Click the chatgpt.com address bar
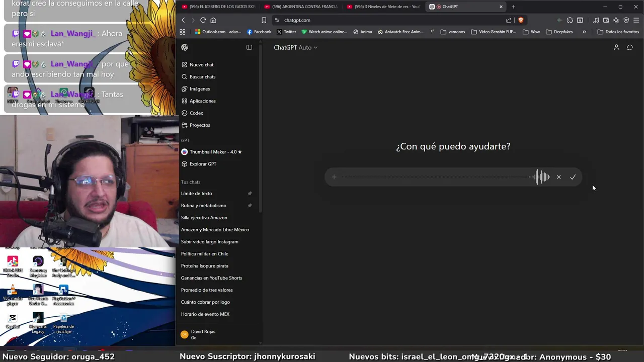644x362 pixels. (x=392, y=20)
